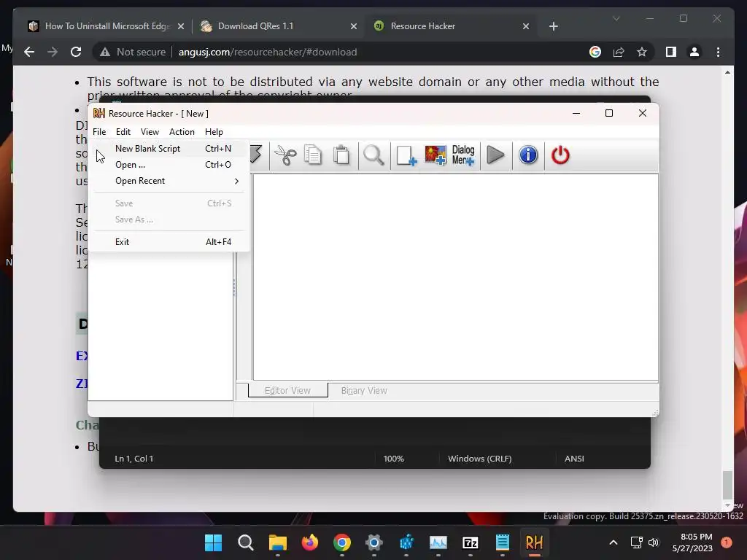Click the volume speaker tray icon
Viewport: 747px width, 560px height.
[654, 542]
